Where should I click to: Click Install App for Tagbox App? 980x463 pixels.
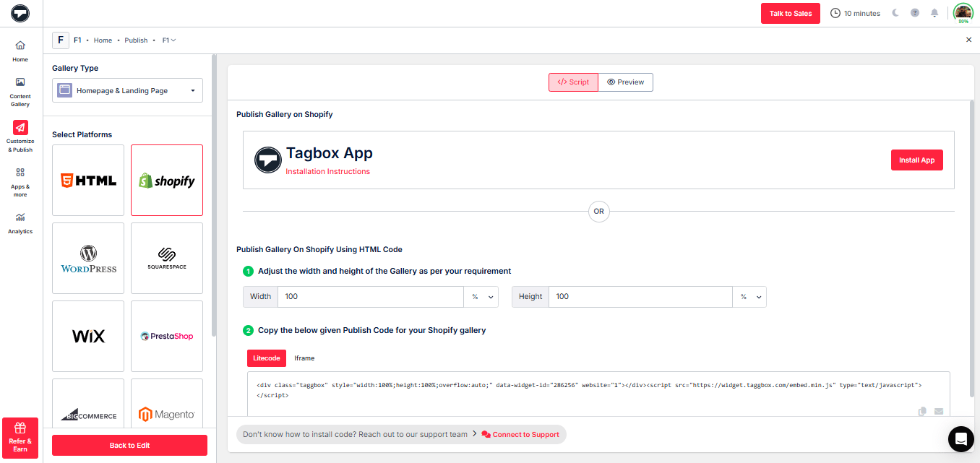pos(916,160)
